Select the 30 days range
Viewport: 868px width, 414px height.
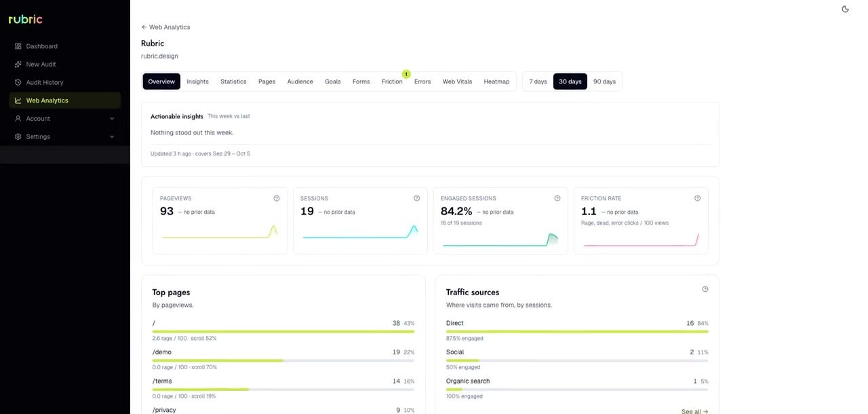point(570,81)
